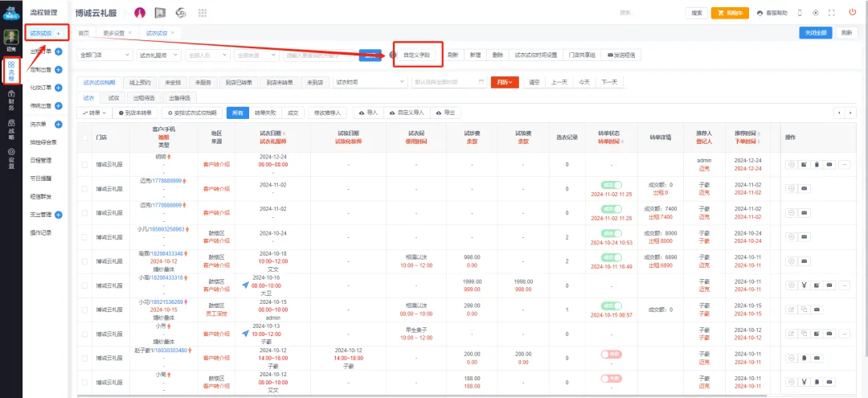Click the mobile phone icon in top bar
This screenshot has height=398, width=868.
800,13
